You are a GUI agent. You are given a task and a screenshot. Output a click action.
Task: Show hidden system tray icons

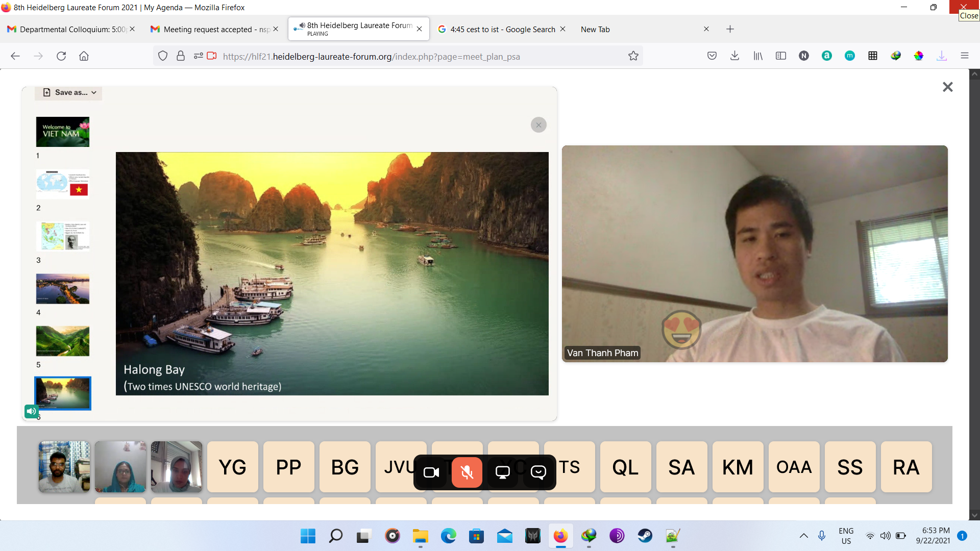coord(803,536)
